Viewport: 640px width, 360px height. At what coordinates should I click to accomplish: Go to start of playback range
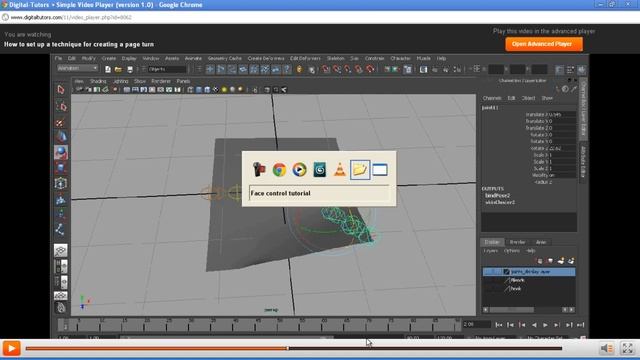[499, 325]
